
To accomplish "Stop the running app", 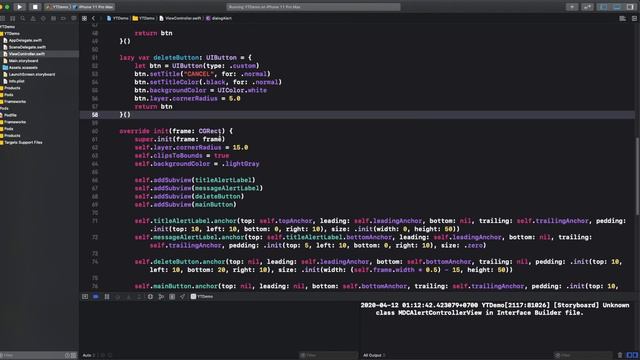I will [x=35, y=7].
